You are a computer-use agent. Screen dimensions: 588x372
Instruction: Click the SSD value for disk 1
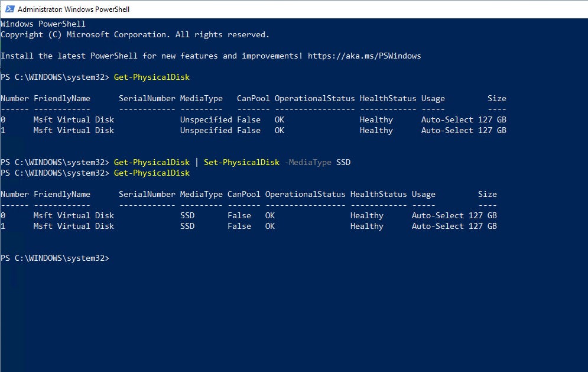(x=187, y=226)
